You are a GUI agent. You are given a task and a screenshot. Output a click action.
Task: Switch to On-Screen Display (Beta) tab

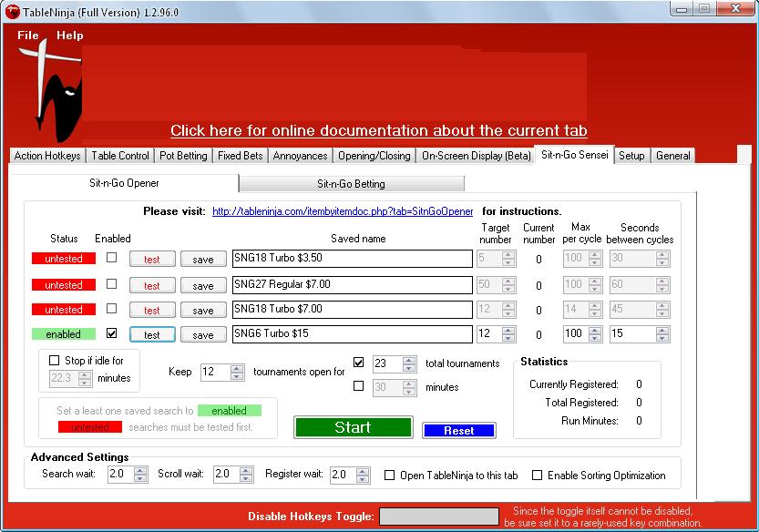click(x=477, y=156)
